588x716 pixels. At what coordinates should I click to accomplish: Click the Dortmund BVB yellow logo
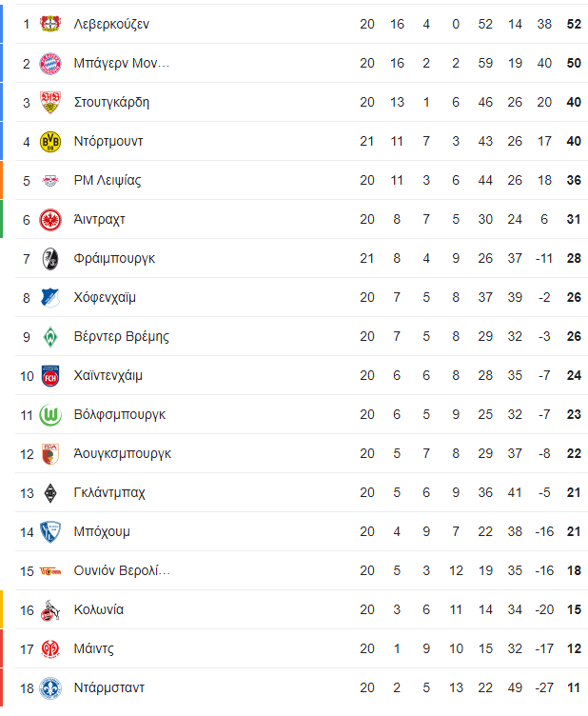pyautogui.click(x=50, y=142)
